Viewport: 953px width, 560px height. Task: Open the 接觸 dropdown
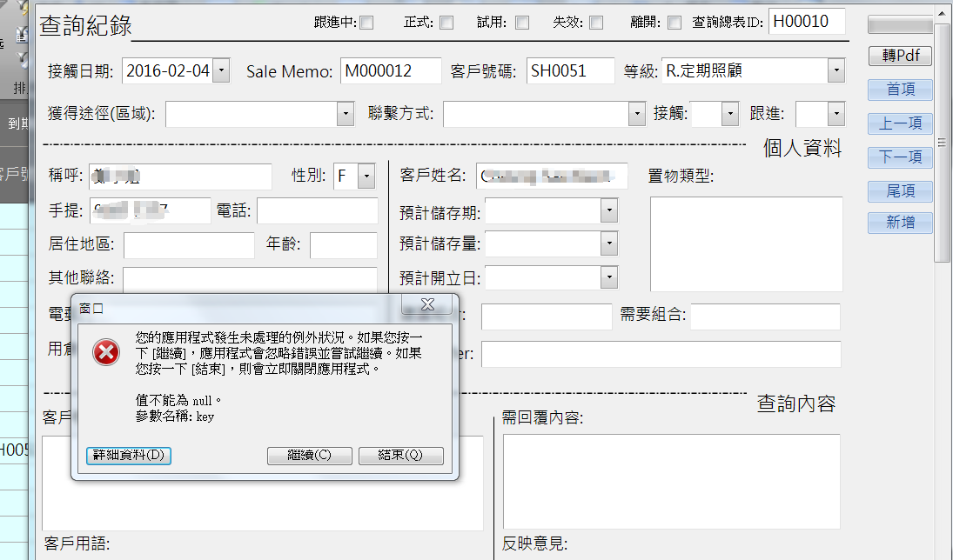(730, 114)
